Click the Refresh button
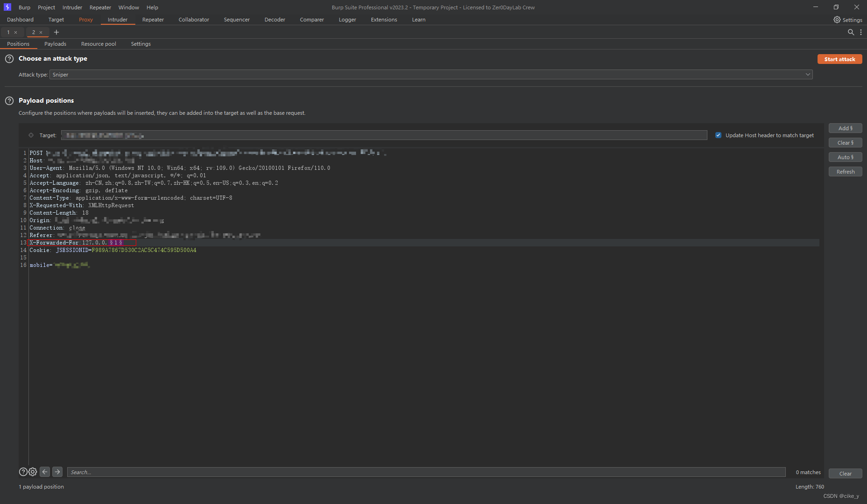The image size is (867, 504). (x=845, y=172)
